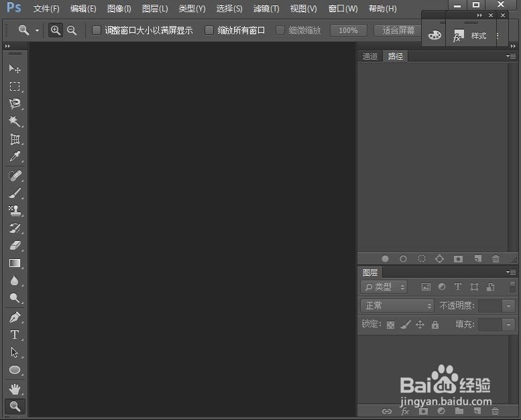The height and width of the screenshot is (420, 521).
Task: Toggle lock image pixels brush icon
Action: 406,324
